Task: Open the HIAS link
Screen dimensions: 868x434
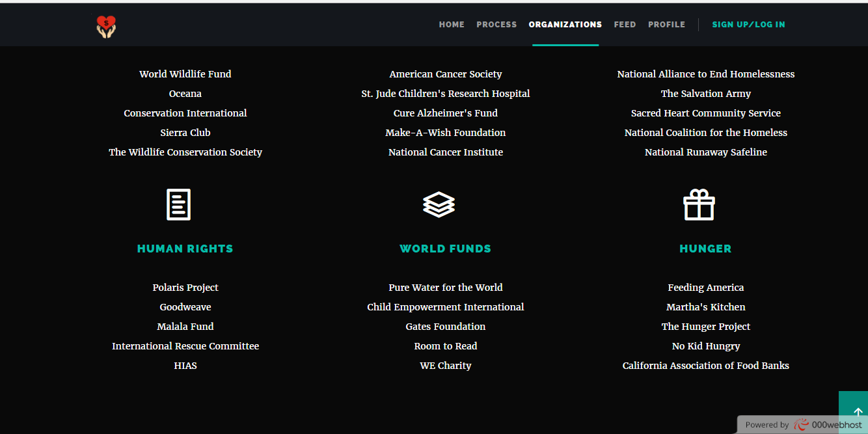Action: pos(185,366)
